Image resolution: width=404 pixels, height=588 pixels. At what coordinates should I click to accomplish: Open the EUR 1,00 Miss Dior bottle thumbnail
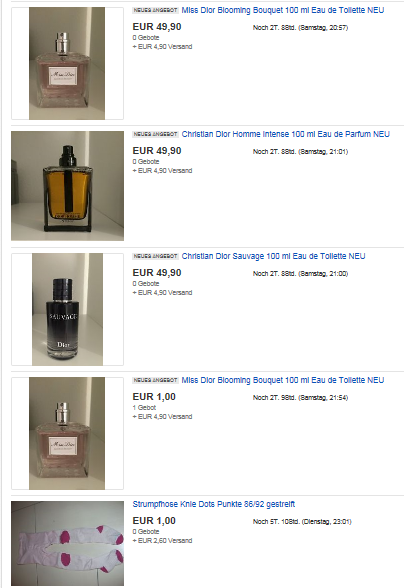[x=67, y=433]
